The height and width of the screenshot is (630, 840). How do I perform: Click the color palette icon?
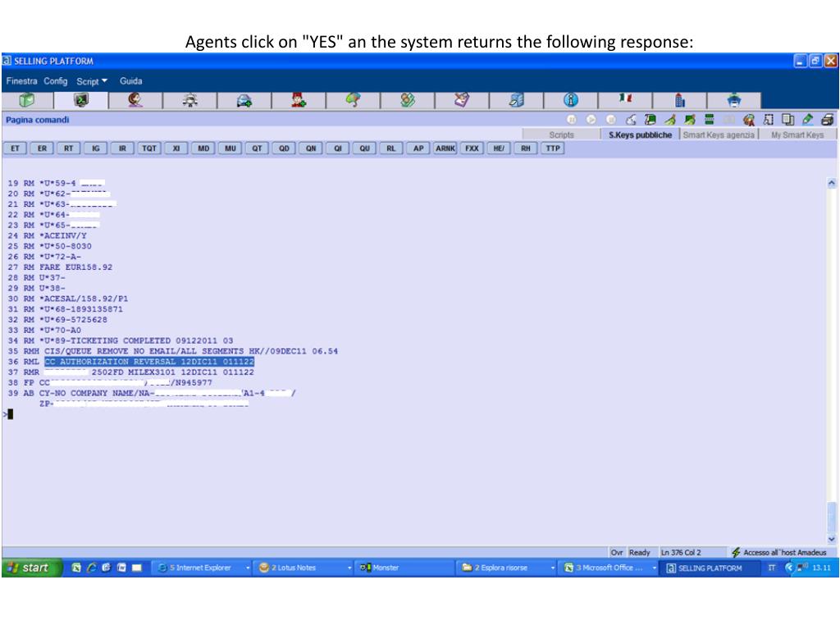tap(749, 120)
